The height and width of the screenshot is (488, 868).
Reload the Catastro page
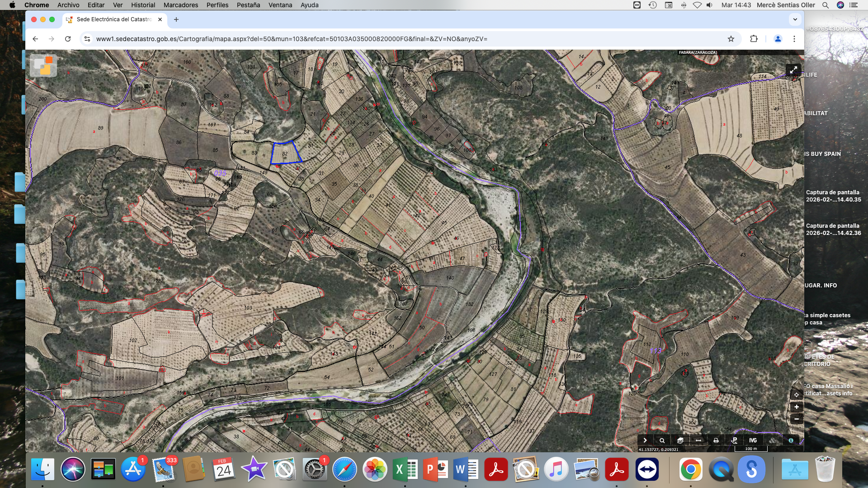click(68, 39)
